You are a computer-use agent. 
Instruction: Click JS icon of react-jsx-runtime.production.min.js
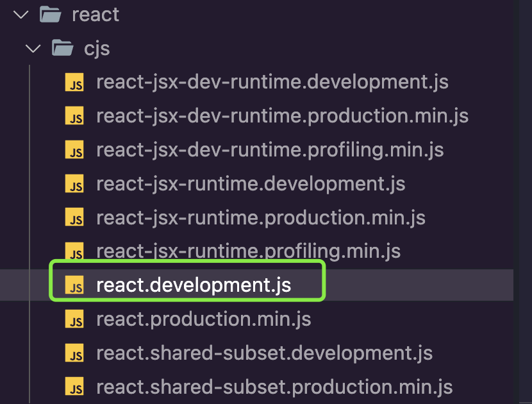74,217
